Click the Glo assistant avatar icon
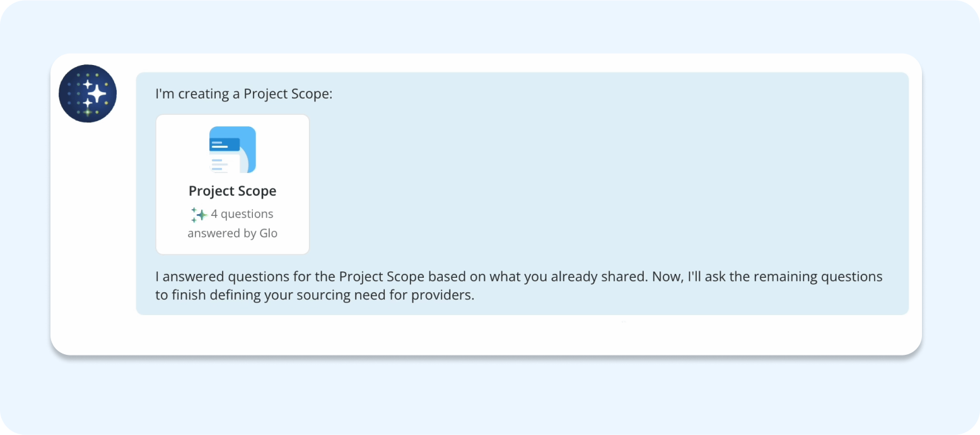The height and width of the screenshot is (435, 980). pyautogui.click(x=88, y=93)
